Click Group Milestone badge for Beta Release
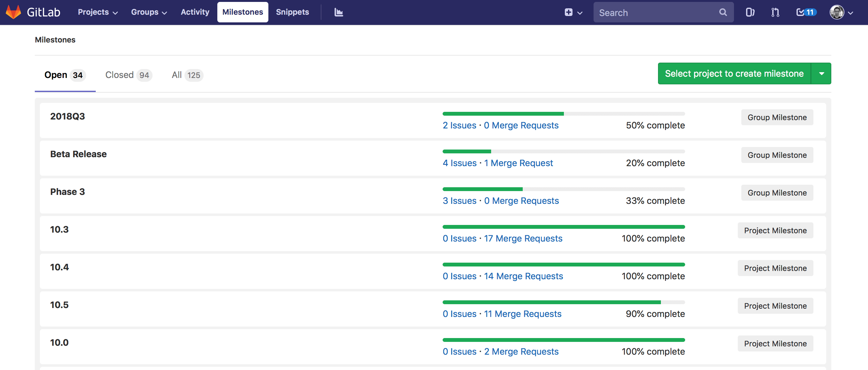Image resolution: width=868 pixels, height=370 pixels. click(x=777, y=155)
